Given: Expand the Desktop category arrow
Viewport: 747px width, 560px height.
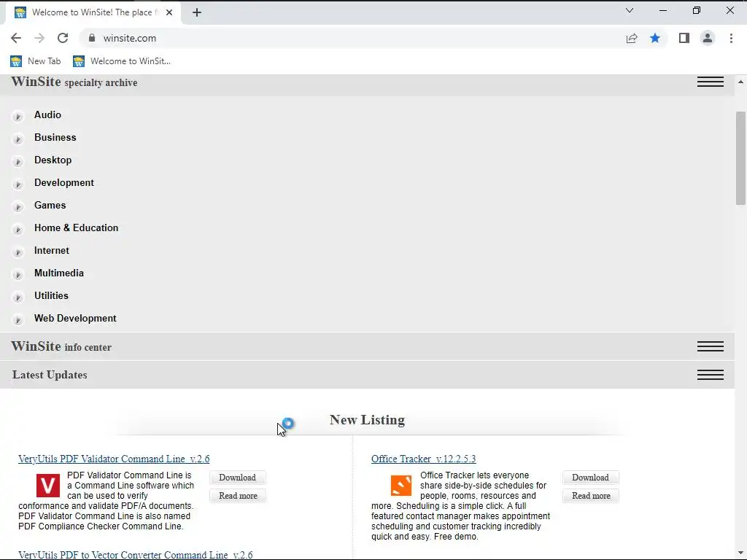Looking at the screenshot, I should tap(18, 161).
